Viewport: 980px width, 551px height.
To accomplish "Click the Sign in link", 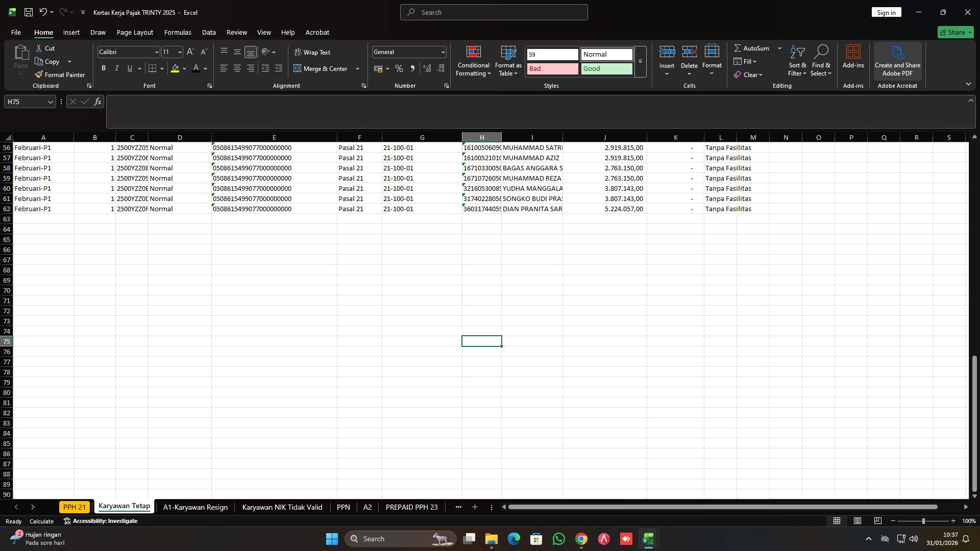I will tap(886, 12).
